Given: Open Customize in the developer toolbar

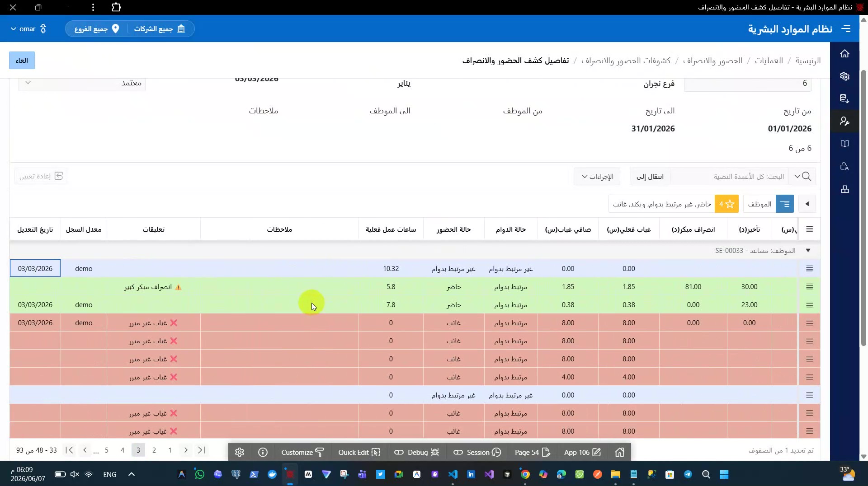Looking at the screenshot, I should pyautogui.click(x=302, y=452).
